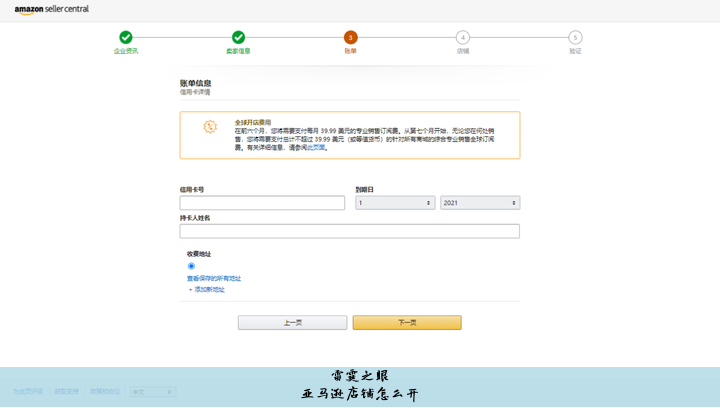Click the step 5 验证 circle
Viewport: 720px width, 408px height.
[x=575, y=38]
